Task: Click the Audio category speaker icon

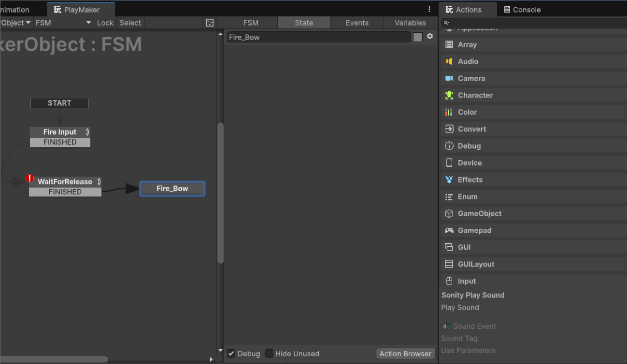Action: pos(449,61)
